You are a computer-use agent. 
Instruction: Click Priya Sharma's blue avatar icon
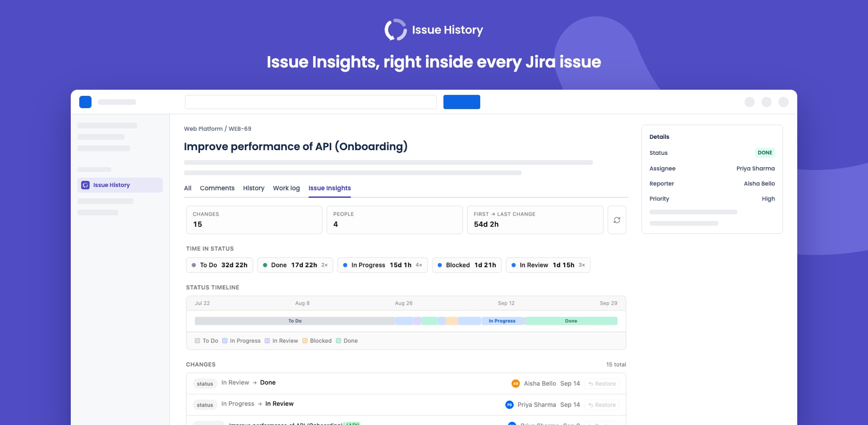point(509,405)
